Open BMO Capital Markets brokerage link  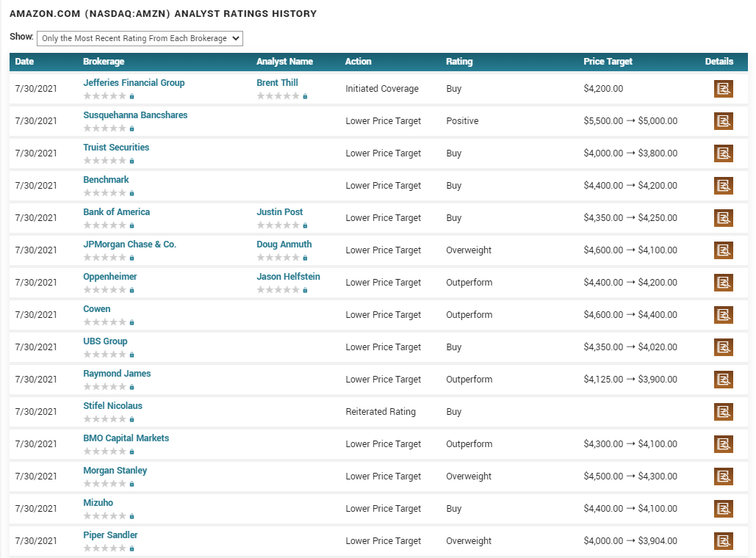[126, 438]
